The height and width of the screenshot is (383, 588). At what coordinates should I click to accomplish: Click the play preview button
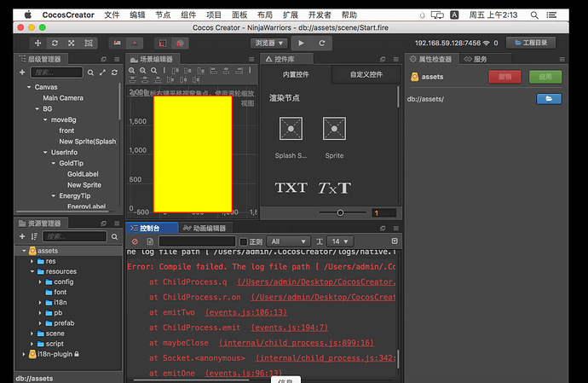301,44
